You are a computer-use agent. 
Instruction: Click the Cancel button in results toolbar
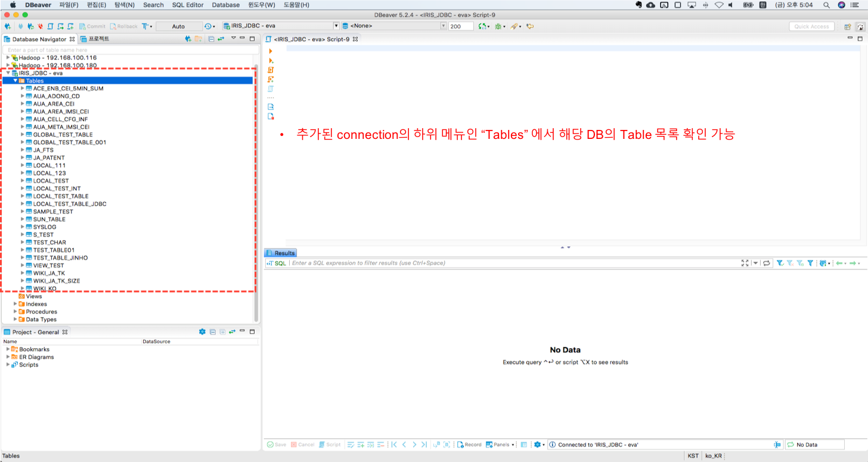[303, 445]
